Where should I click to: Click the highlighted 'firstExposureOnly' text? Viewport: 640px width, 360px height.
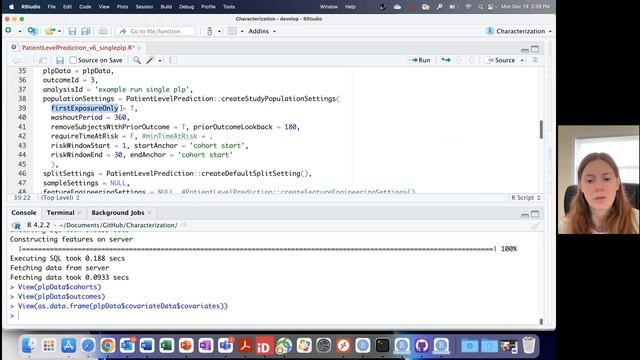tap(84, 108)
